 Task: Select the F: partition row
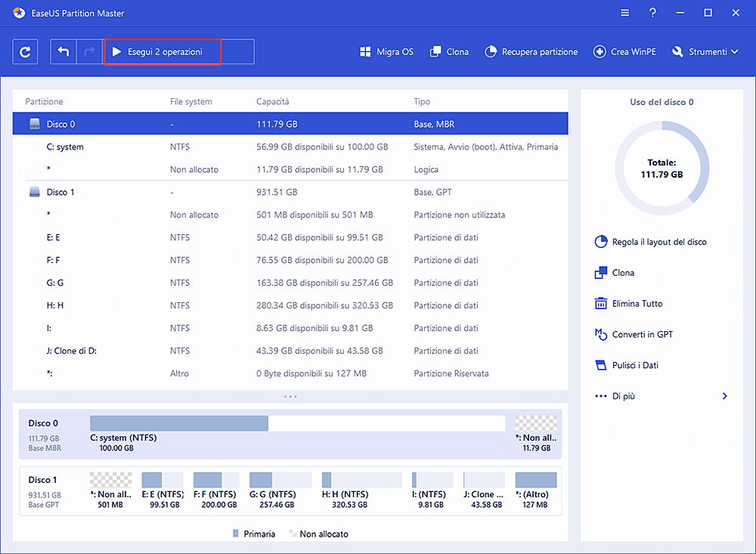(151, 259)
